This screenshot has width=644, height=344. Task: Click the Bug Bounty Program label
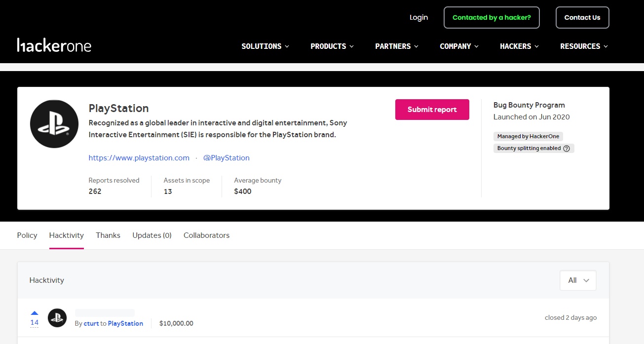pyautogui.click(x=529, y=105)
